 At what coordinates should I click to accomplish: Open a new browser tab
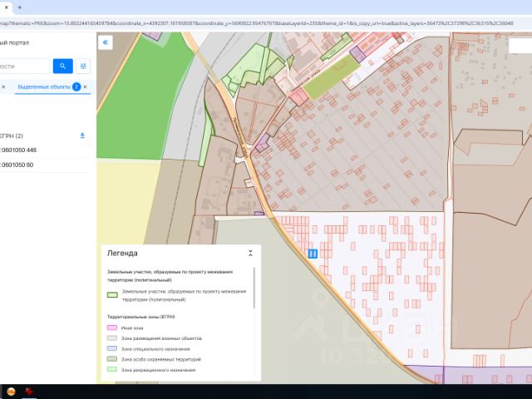19,7
